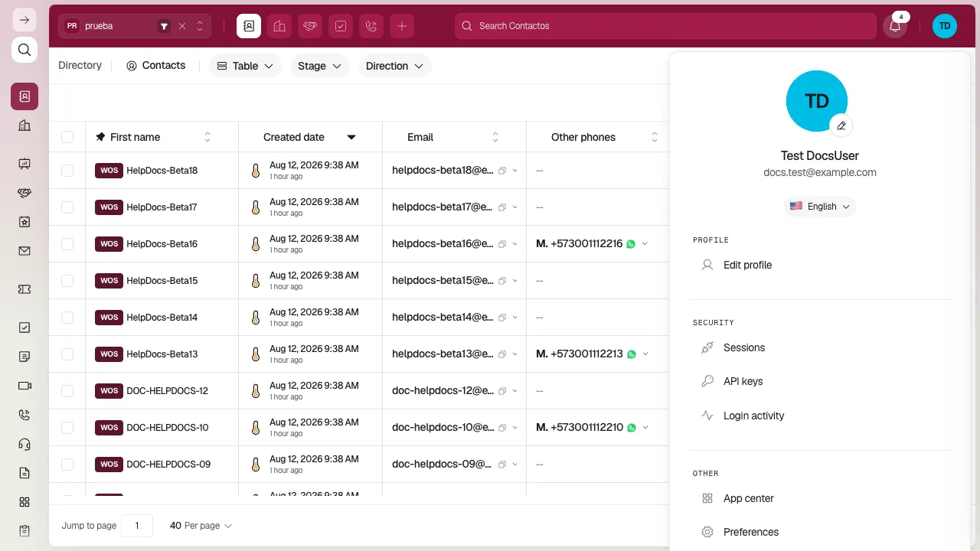Open the English language dropdown
This screenshot has width=980, height=551.
pyautogui.click(x=820, y=206)
